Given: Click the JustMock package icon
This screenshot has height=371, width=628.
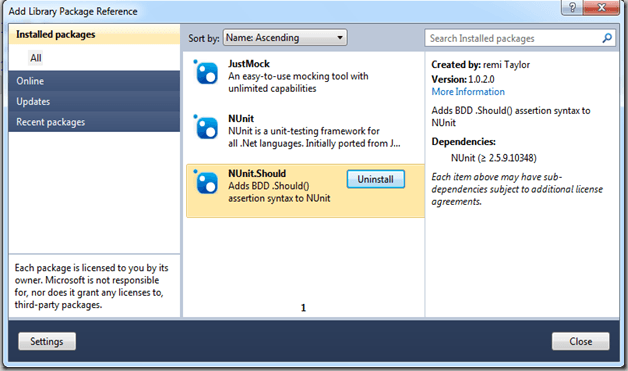Looking at the screenshot, I should 206,72.
